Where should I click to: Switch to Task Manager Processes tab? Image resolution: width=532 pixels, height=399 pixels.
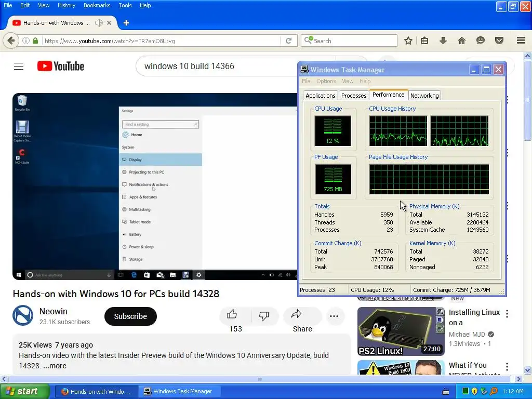pos(353,96)
